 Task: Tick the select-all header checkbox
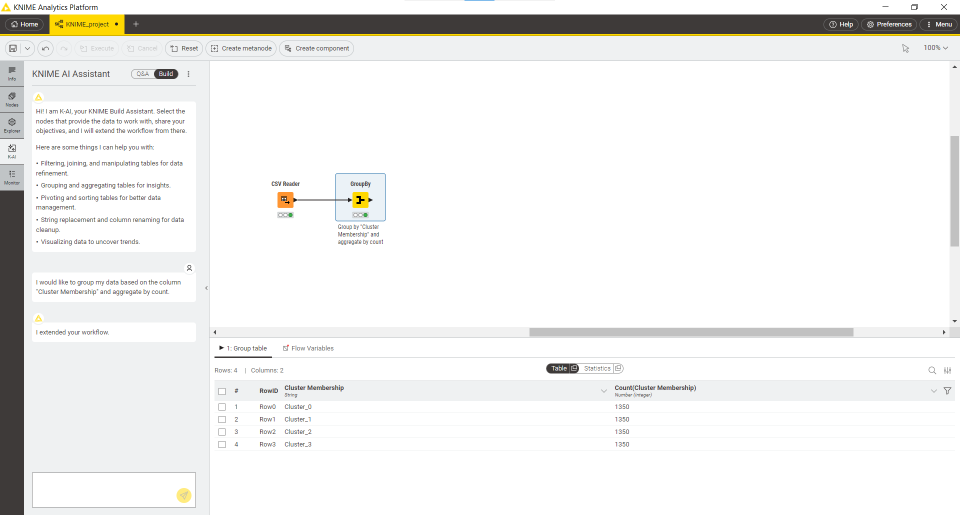point(222,391)
